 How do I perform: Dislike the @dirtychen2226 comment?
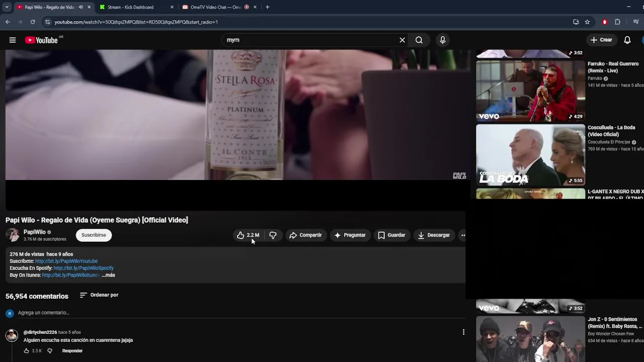click(x=50, y=351)
